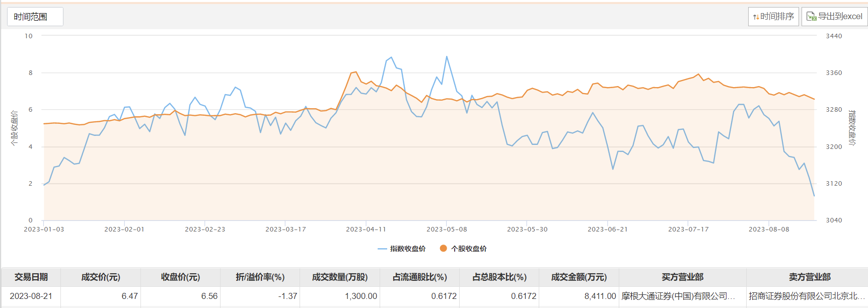Image resolution: width=868 pixels, height=308 pixels.
Task: Click the 指数收盘价 right axis title
Action: (852, 128)
